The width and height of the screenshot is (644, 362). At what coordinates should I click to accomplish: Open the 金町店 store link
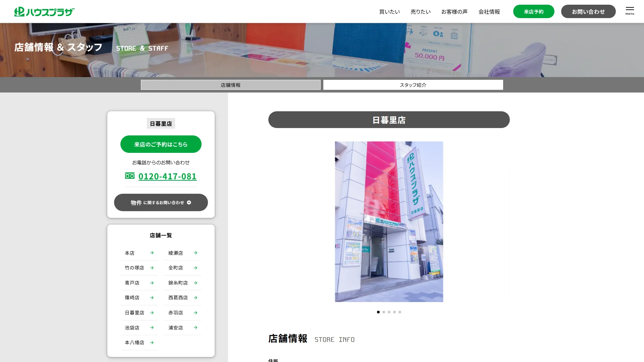[x=183, y=268]
